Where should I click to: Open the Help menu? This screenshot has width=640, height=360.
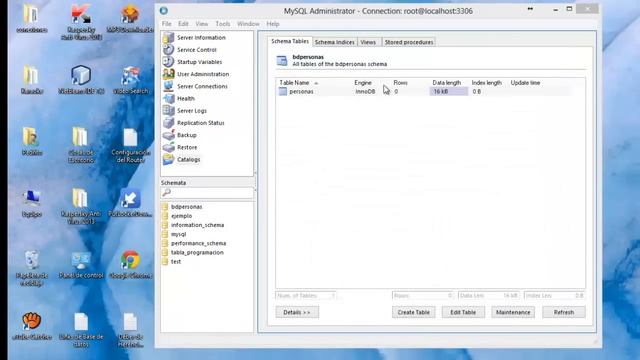click(273, 24)
